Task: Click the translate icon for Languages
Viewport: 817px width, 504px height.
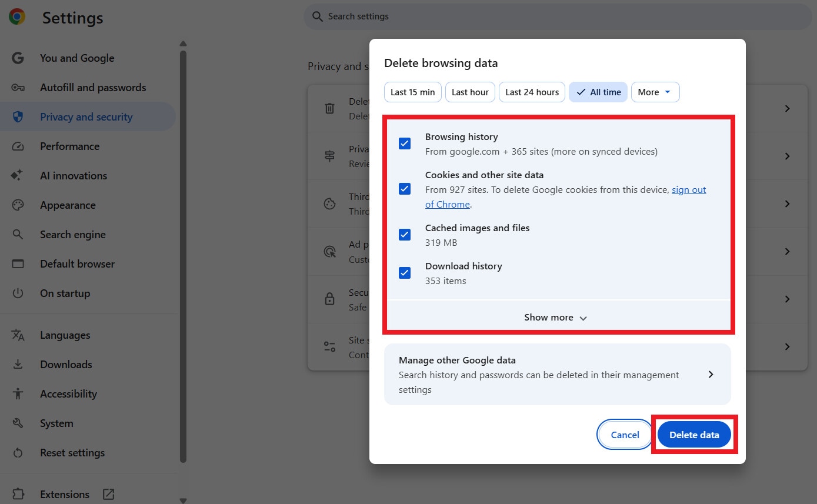Action: (x=18, y=335)
